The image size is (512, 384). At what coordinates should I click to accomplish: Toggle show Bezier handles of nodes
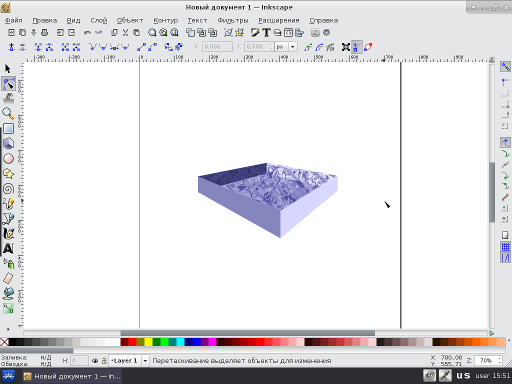[357, 47]
